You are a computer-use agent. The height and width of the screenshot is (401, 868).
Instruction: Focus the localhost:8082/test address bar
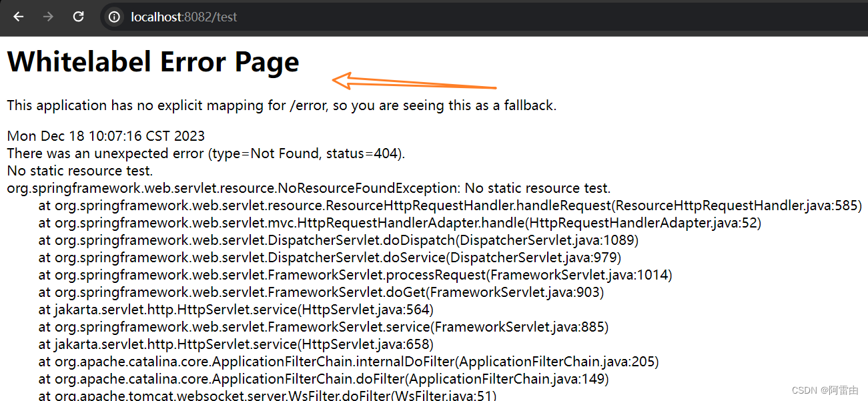coord(484,17)
